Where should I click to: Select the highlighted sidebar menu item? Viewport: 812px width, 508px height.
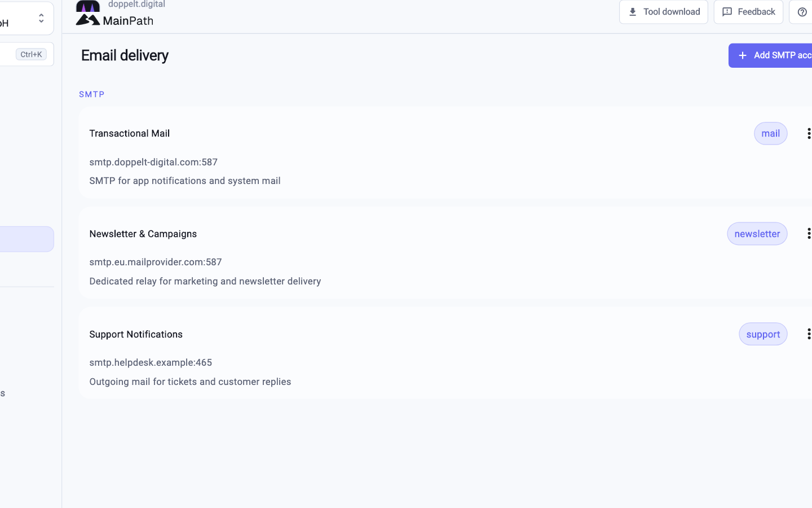27,239
